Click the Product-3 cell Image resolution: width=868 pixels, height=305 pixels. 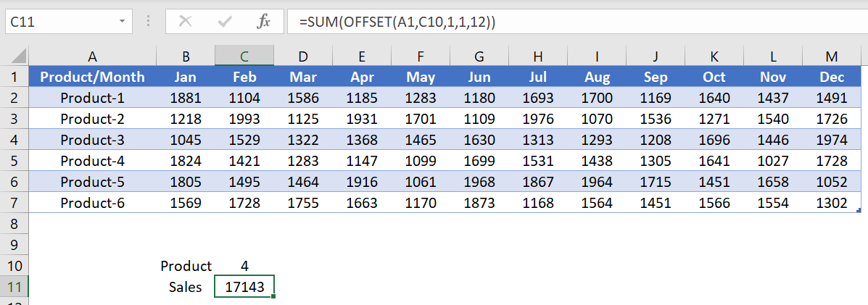(92, 140)
